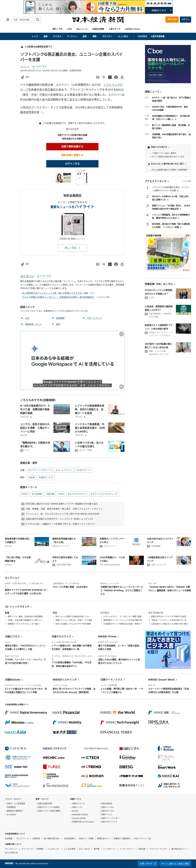The image size is (196, 868).
Task: Click the blue ログインする button
Action: pos(72,164)
